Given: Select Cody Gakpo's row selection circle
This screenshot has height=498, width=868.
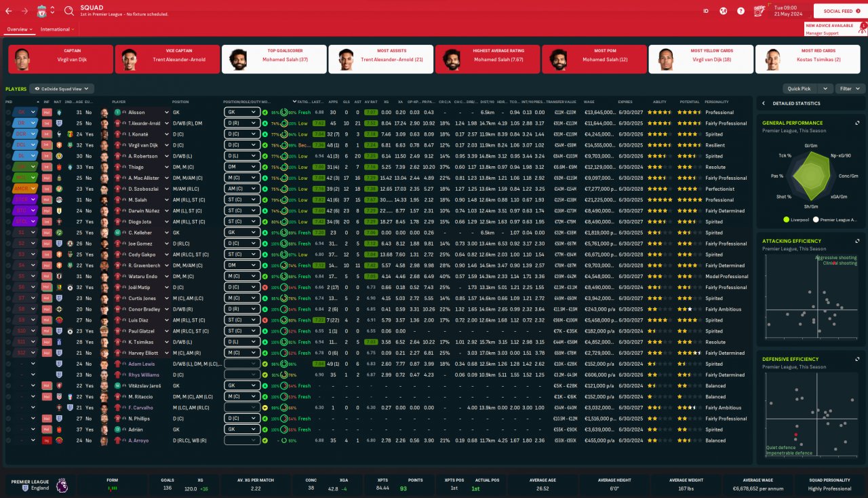Looking at the screenshot, I should point(9,254).
